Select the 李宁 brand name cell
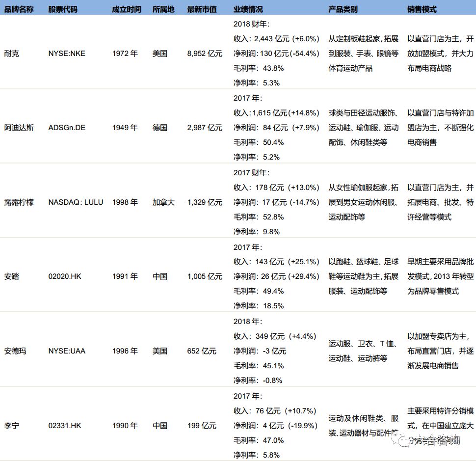This screenshot has width=476, height=461. pyautogui.click(x=12, y=425)
